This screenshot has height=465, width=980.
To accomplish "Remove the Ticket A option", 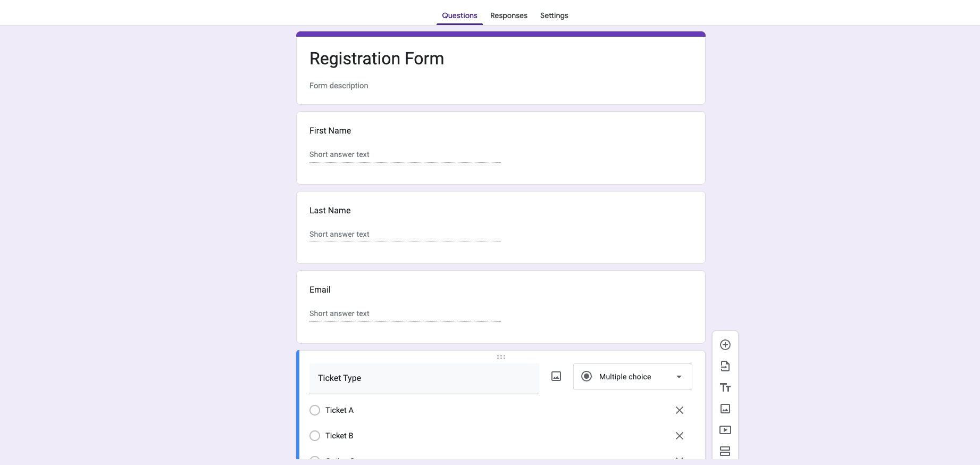I will click(x=679, y=410).
